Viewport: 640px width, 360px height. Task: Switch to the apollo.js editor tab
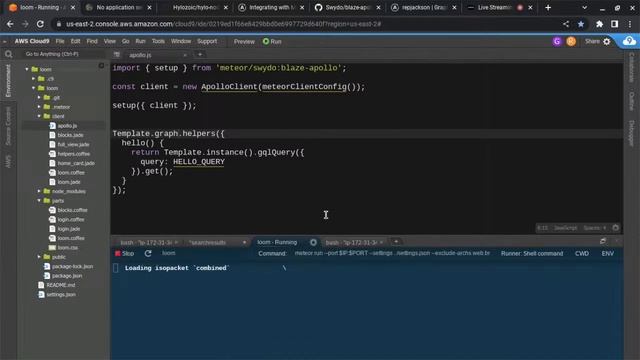click(x=140, y=55)
